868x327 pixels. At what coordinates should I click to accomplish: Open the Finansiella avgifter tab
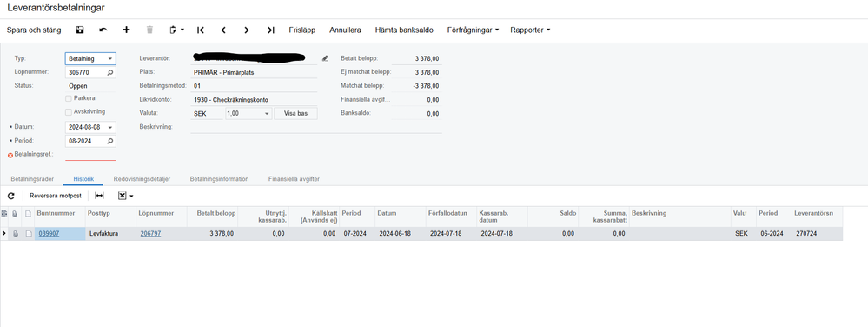click(294, 179)
